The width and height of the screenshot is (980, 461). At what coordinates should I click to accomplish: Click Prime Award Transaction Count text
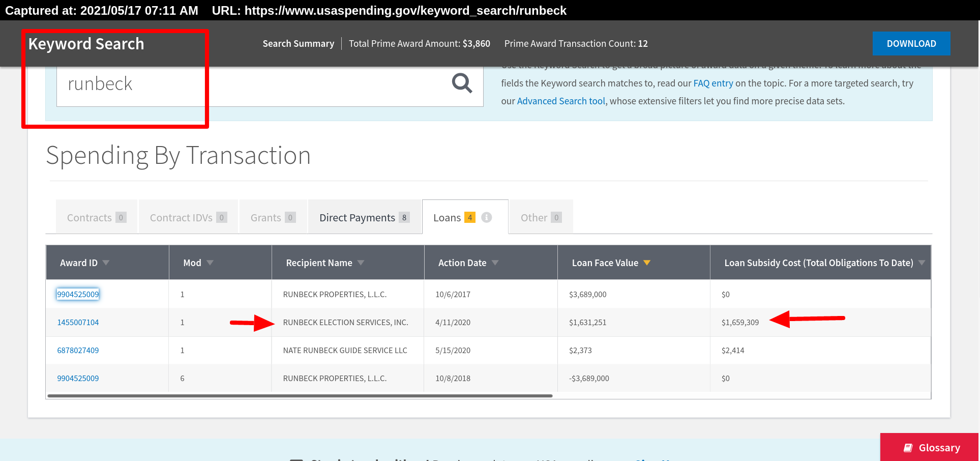pos(576,44)
